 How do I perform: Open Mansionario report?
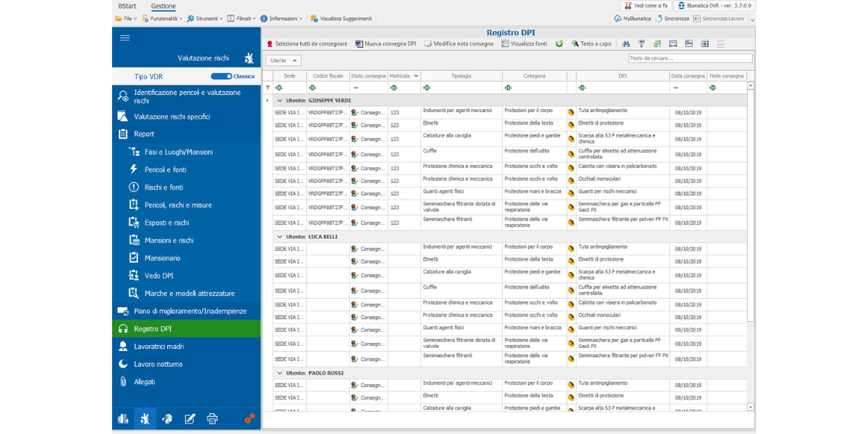click(187, 258)
